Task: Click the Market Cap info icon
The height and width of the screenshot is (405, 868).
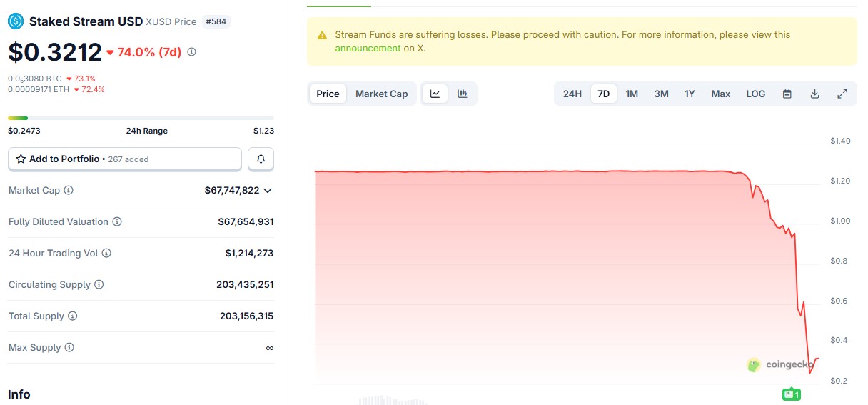Action: pos(69,191)
